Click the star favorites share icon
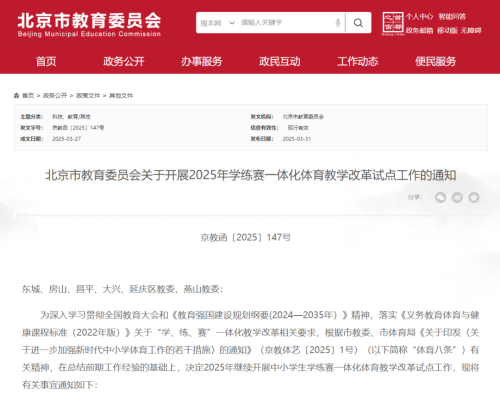The image size is (500, 394). pos(474,197)
